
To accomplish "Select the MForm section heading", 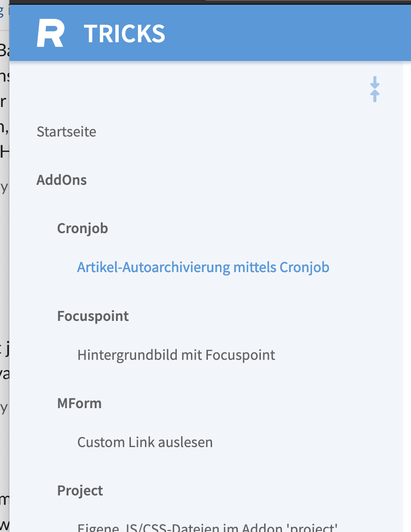I will point(79,403).
